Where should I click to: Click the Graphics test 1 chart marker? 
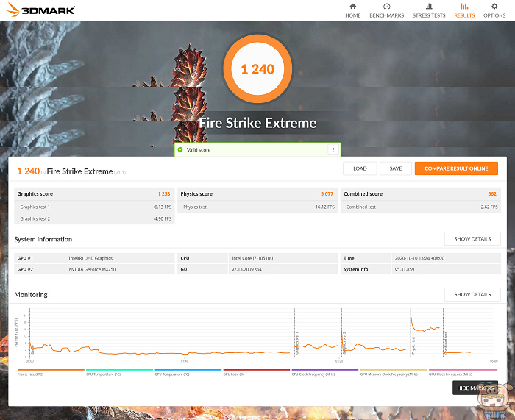pos(297,343)
